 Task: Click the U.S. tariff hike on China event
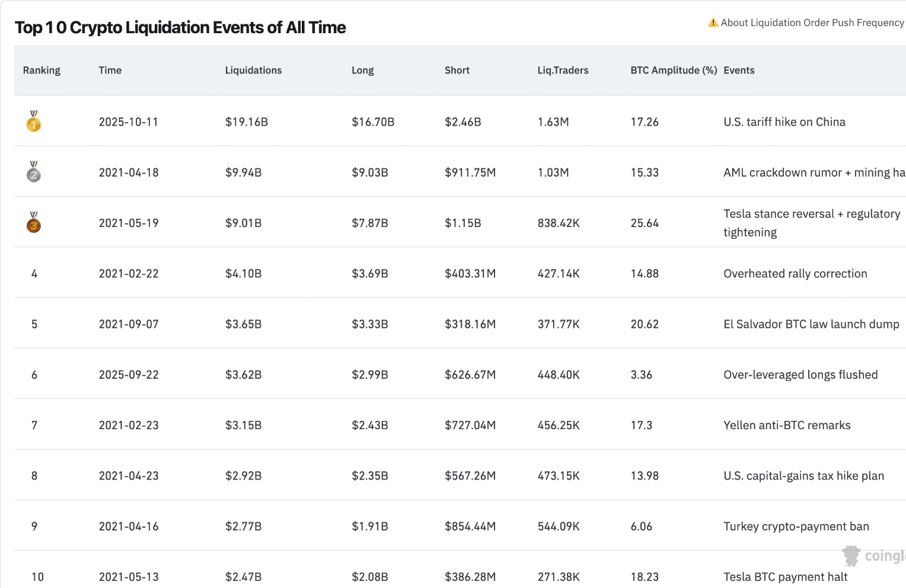784,122
